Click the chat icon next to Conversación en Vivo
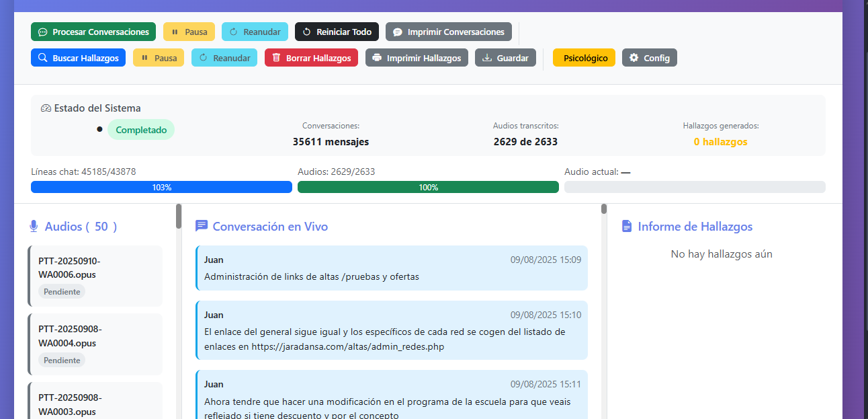The height and width of the screenshot is (419, 868). tap(201, 226)
